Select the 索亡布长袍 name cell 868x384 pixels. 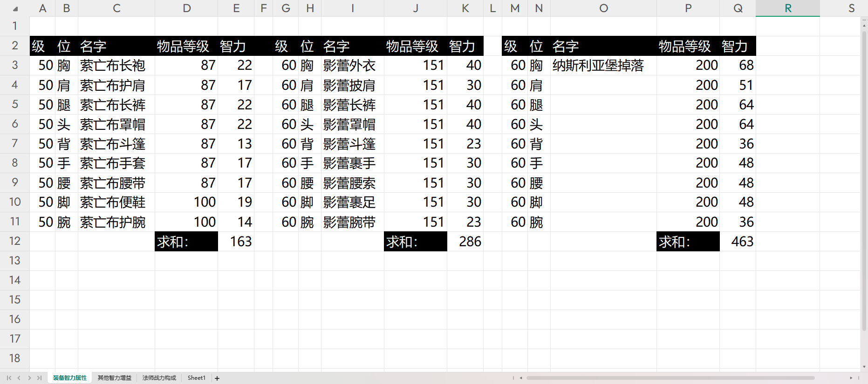(116, 66)
